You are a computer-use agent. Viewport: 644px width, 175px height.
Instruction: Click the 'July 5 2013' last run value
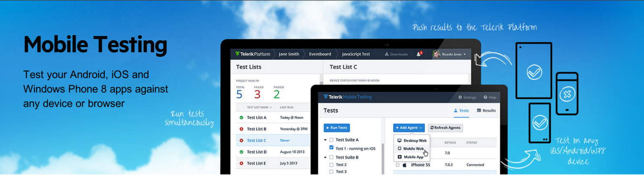click(289, 163)
